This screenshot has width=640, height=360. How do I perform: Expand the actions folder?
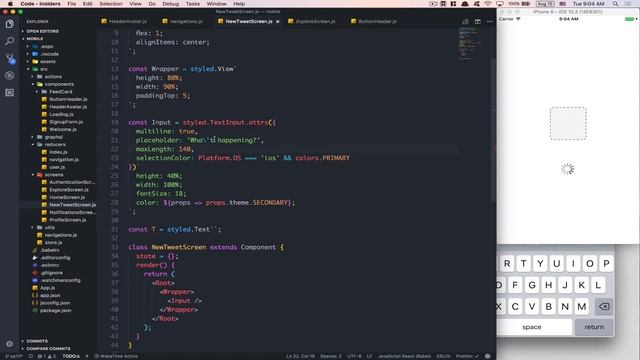coord(53,76)
